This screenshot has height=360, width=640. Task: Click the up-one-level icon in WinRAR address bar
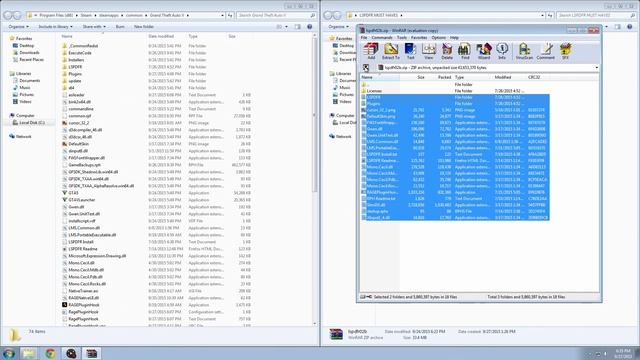366,67
